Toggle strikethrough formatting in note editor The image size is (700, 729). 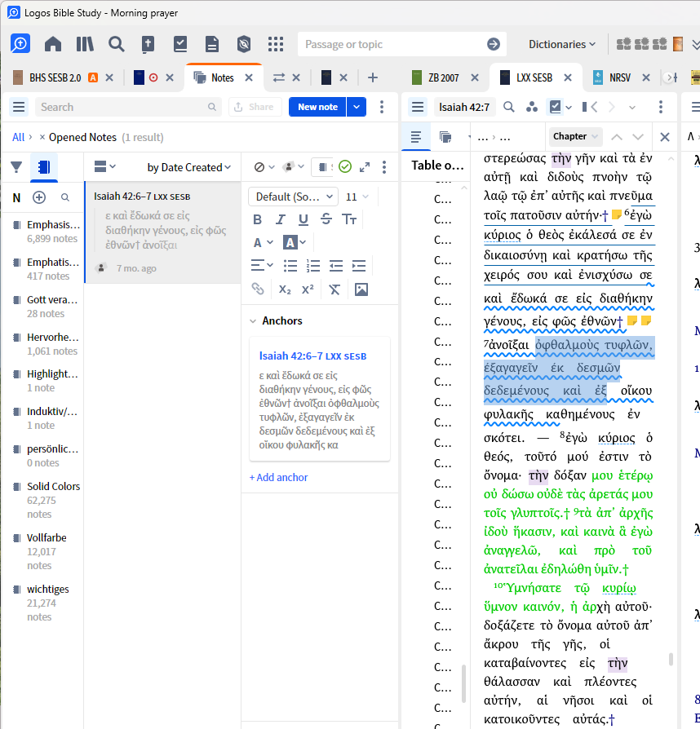(x=326, y=219)
